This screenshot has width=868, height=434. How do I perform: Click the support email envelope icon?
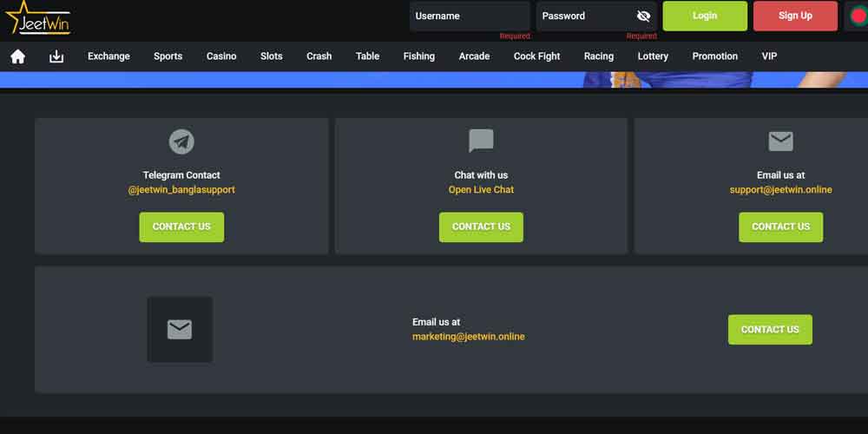pos(780,141)
